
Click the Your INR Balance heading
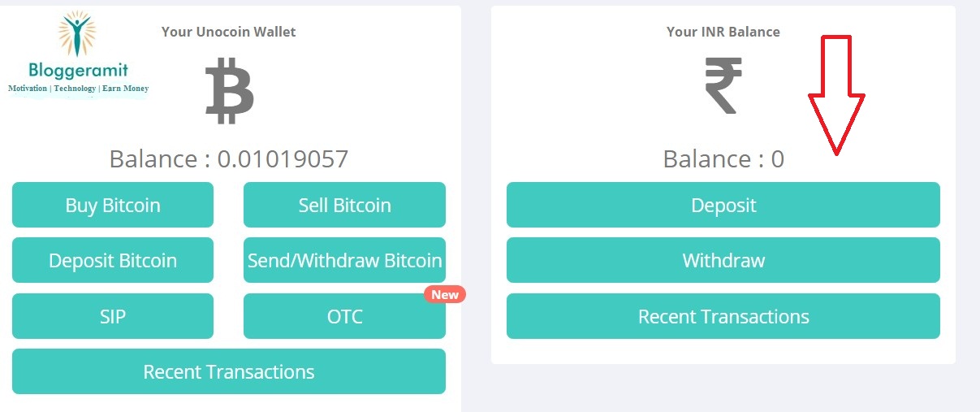click(x=723, y=32)
